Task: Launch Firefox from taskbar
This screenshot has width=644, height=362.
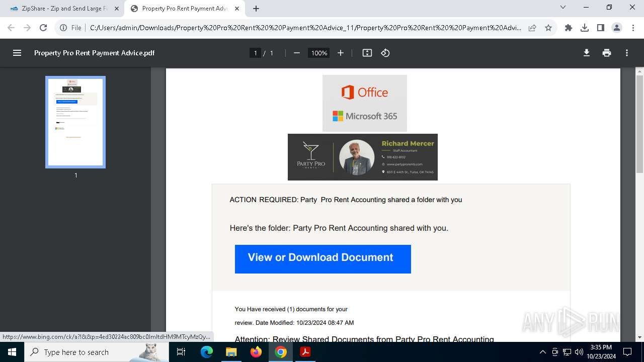Action: click(x=256, y=352)
